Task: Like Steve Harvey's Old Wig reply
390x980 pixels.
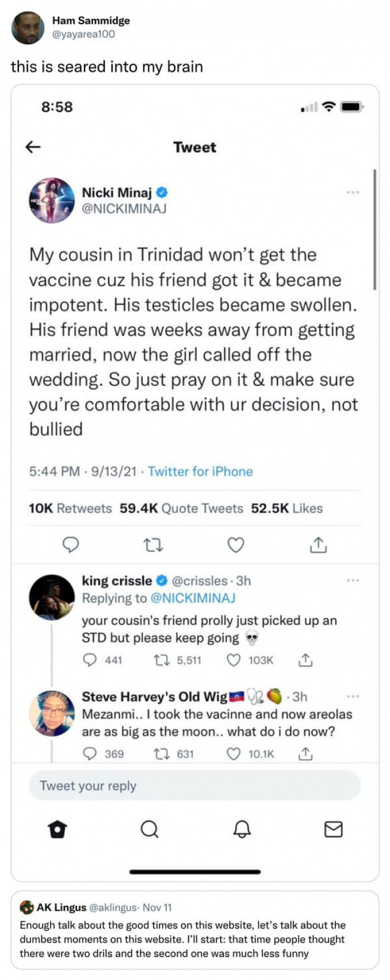Action: point(233,754)
